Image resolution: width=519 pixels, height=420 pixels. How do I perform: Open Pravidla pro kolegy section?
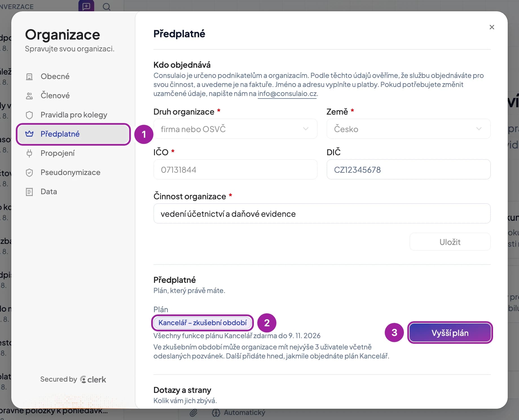(73, 115)
